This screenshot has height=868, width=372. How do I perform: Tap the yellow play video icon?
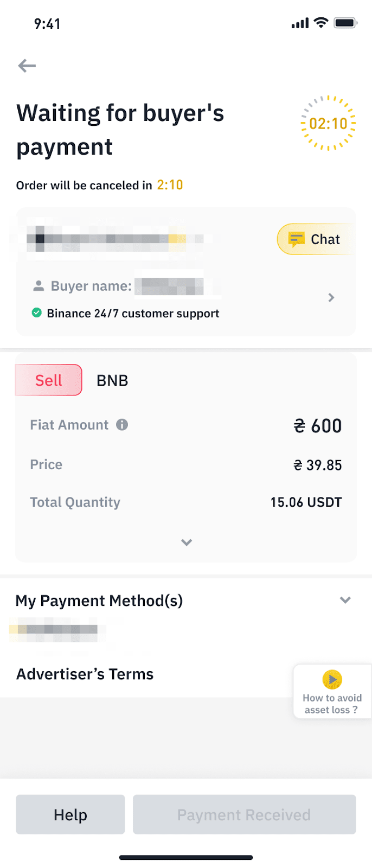pos(332,679)
